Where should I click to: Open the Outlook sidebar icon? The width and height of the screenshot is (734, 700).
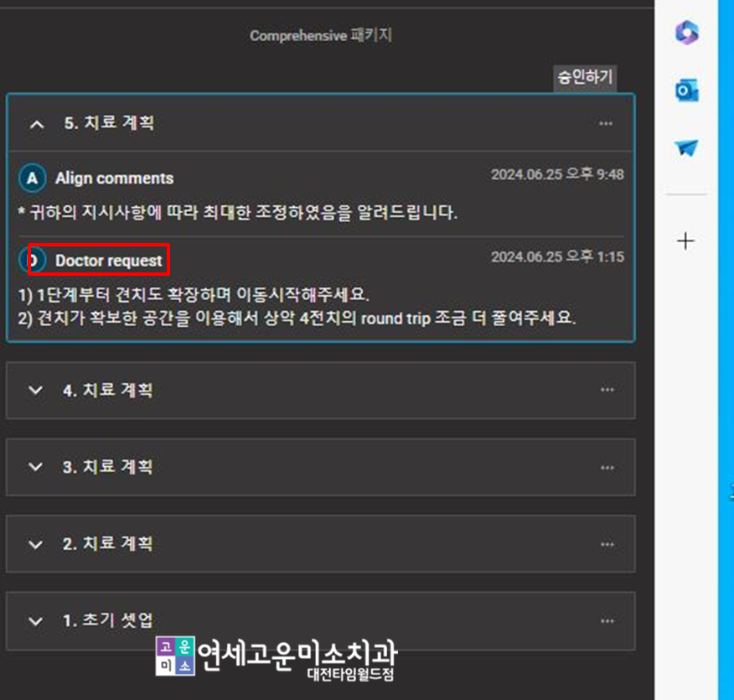click(x=686, y=91)
